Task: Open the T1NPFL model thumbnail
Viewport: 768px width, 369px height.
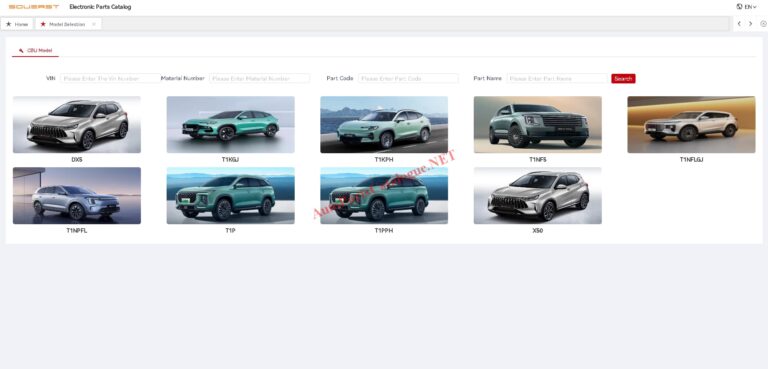Action: [x=77, y=196]
